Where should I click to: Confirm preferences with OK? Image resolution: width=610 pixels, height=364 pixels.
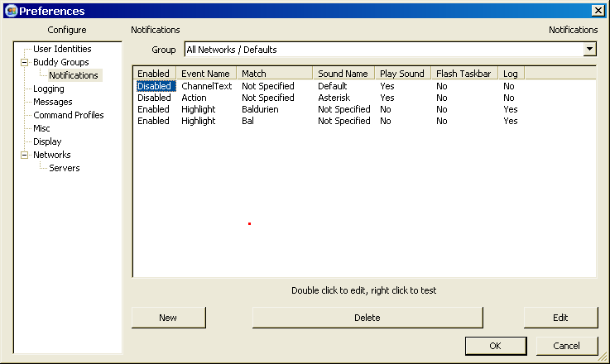[495, 345]
